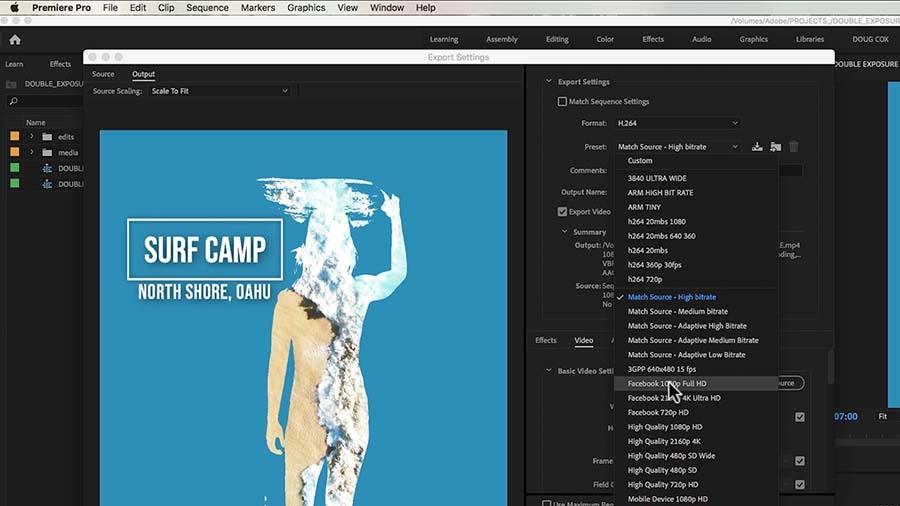Expand the media folder

(32, 152)
